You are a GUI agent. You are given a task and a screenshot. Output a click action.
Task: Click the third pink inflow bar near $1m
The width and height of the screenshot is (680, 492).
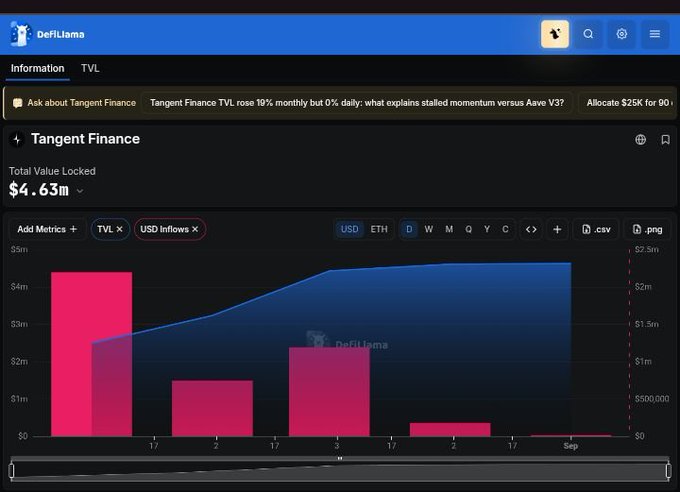pyautogui.click(x=329, y=391)
